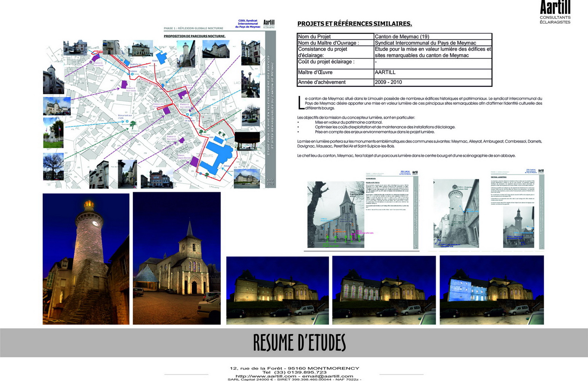Open the middle abbey rendering with stained glass

384,290
